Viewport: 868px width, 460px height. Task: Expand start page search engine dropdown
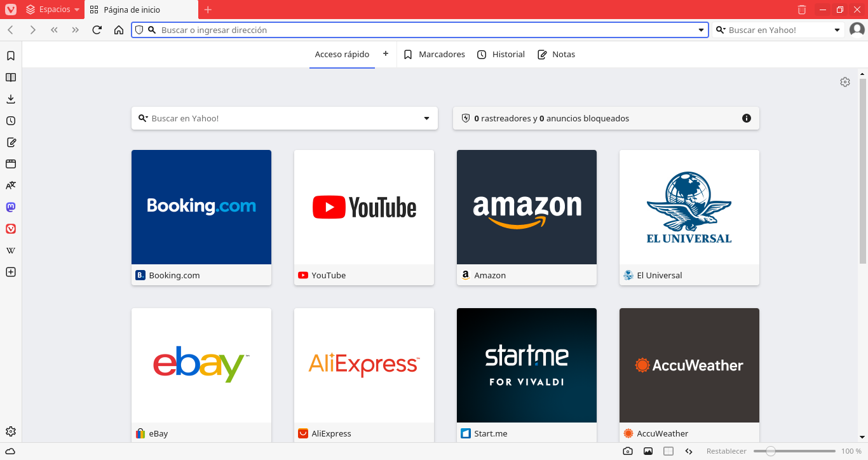(427, 118)
